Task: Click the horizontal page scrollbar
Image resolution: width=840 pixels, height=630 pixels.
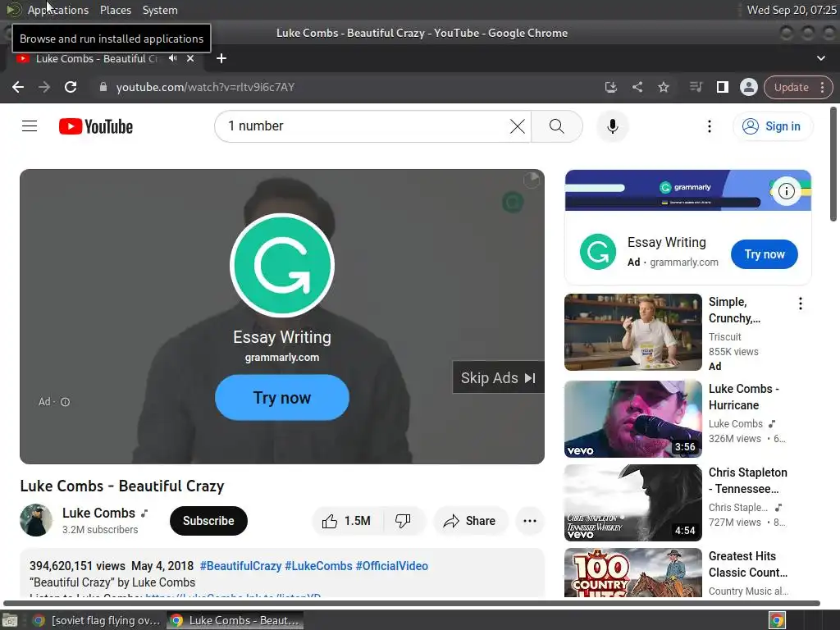Action: pos(412,603)
